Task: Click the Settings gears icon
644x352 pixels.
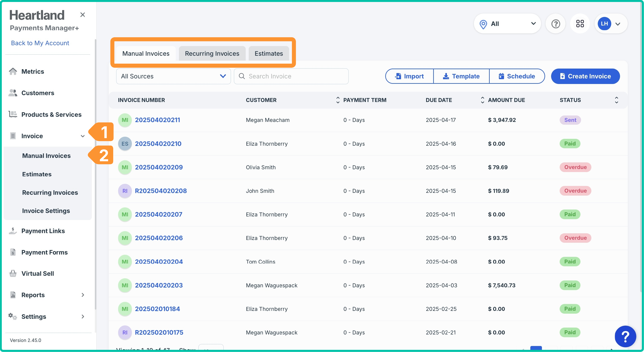Action: (13, 316)
